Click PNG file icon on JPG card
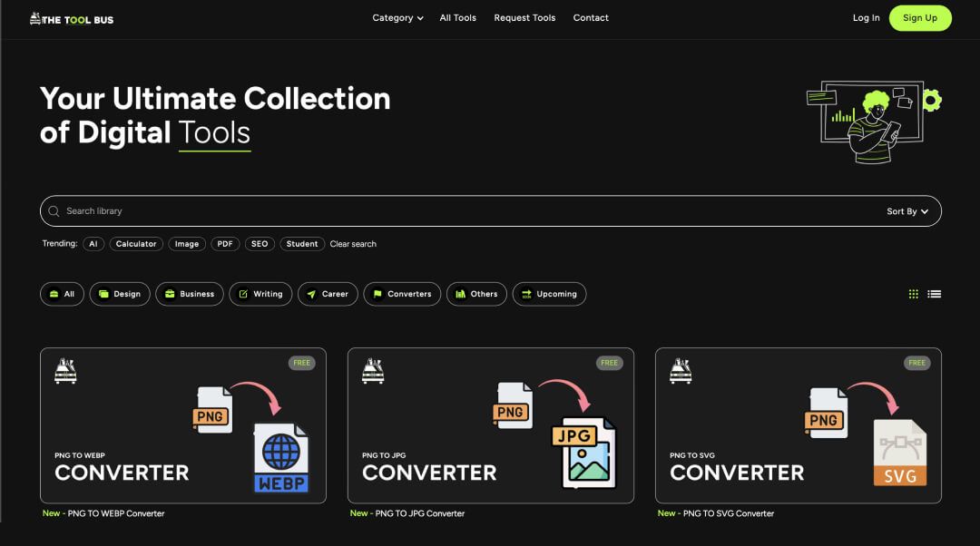The width and height of the screenshot is (980, 546). [x=513, y=405]
